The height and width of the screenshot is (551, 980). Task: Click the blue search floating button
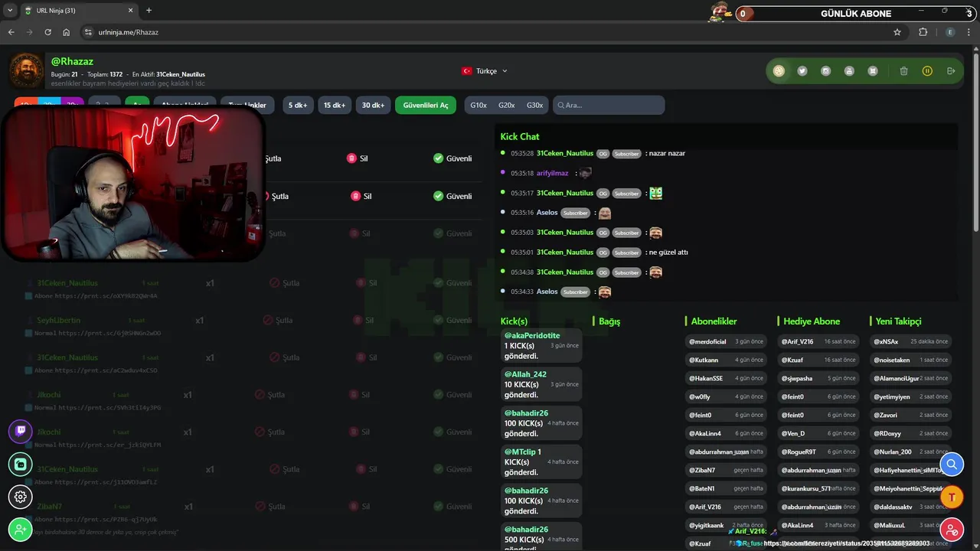coord(952,464)
